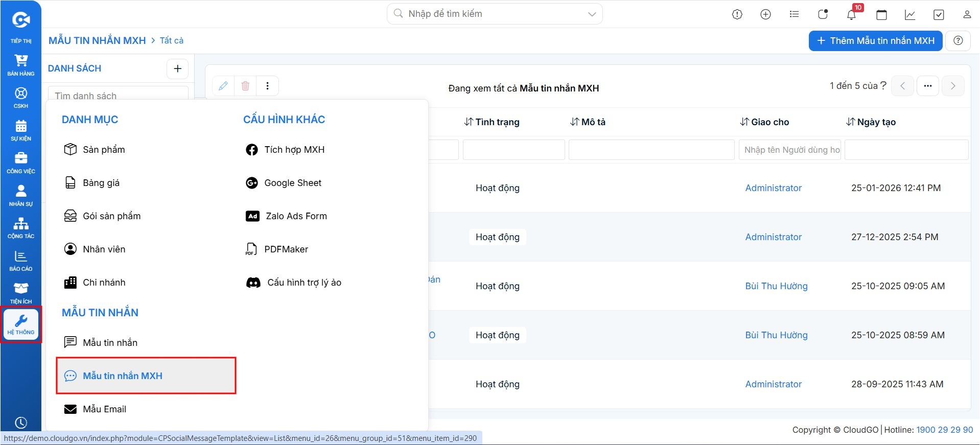Open the notification bell with badge 10

851,14
